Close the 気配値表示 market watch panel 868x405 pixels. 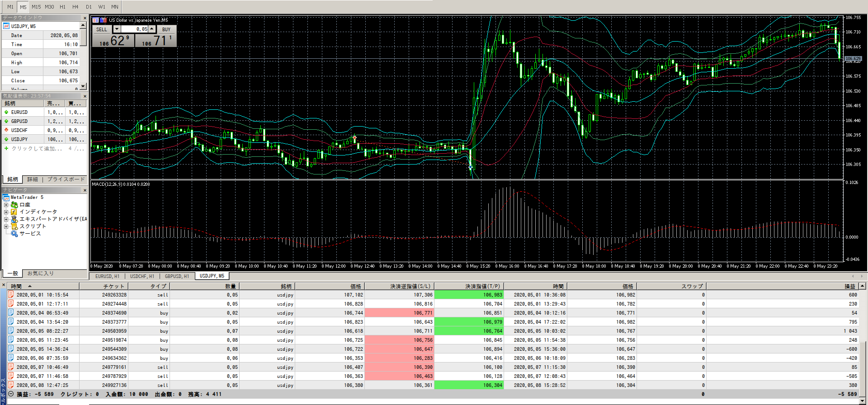[x=85, y=96]
